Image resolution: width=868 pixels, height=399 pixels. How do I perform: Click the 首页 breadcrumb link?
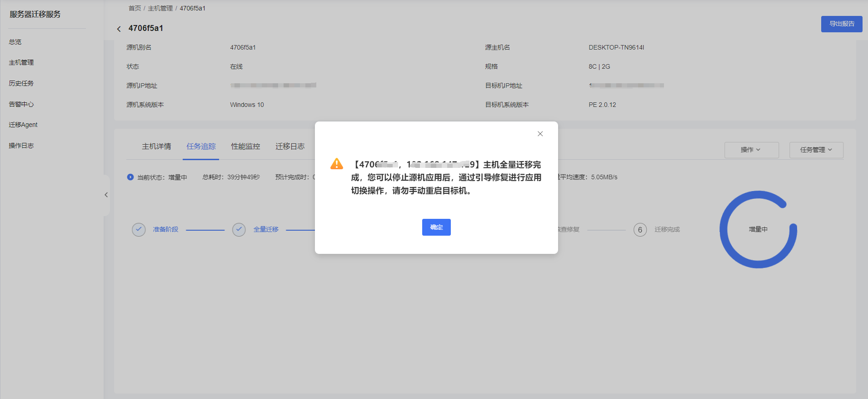click(135, 8)
